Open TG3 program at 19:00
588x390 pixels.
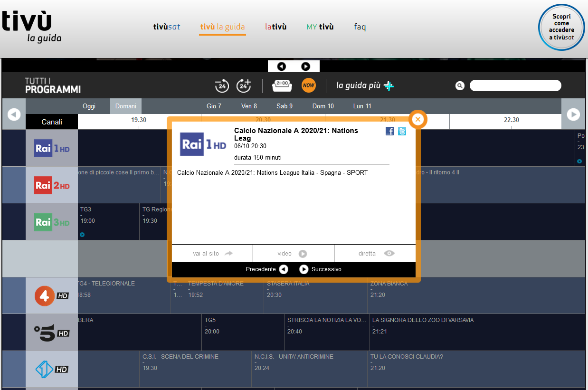pos(109,222)
